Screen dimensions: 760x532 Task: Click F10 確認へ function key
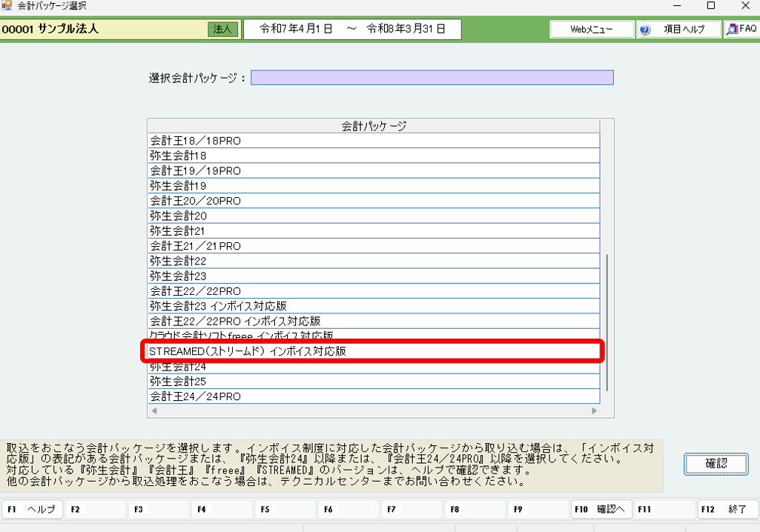(x=601, y=510)
